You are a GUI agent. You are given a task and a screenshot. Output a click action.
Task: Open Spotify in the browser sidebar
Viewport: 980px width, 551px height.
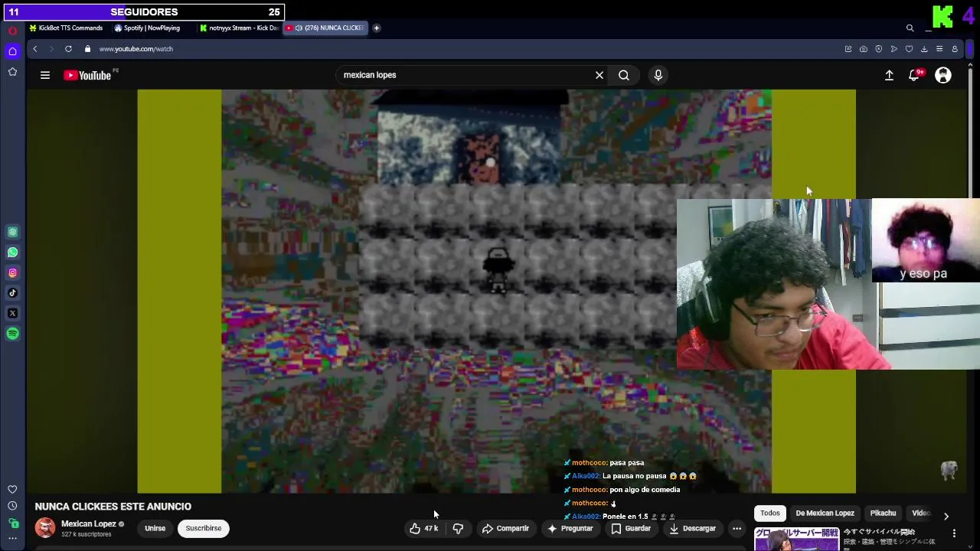coord(12,334)
